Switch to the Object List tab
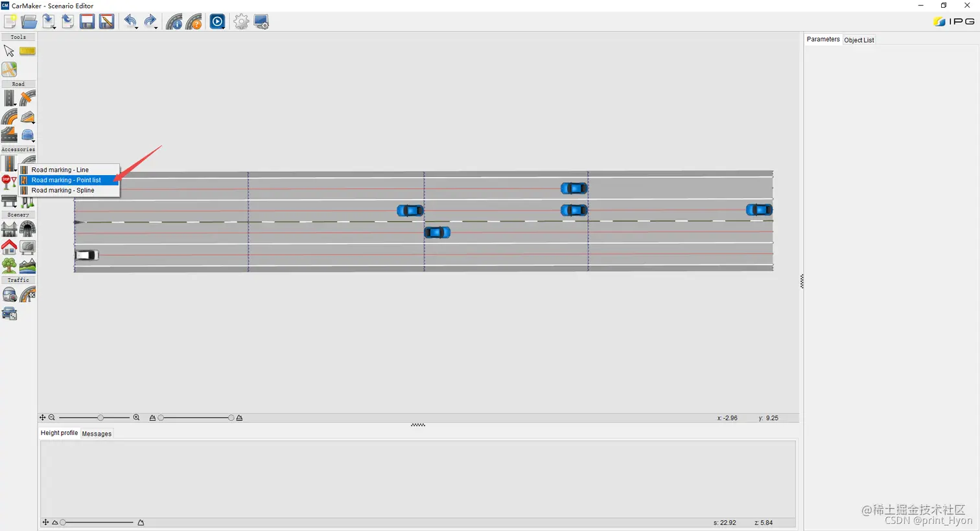 (x=859, y=40)
